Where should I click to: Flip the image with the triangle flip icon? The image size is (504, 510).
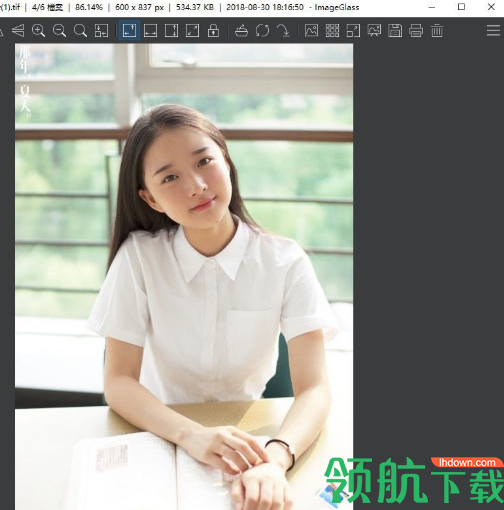point(18,31)
